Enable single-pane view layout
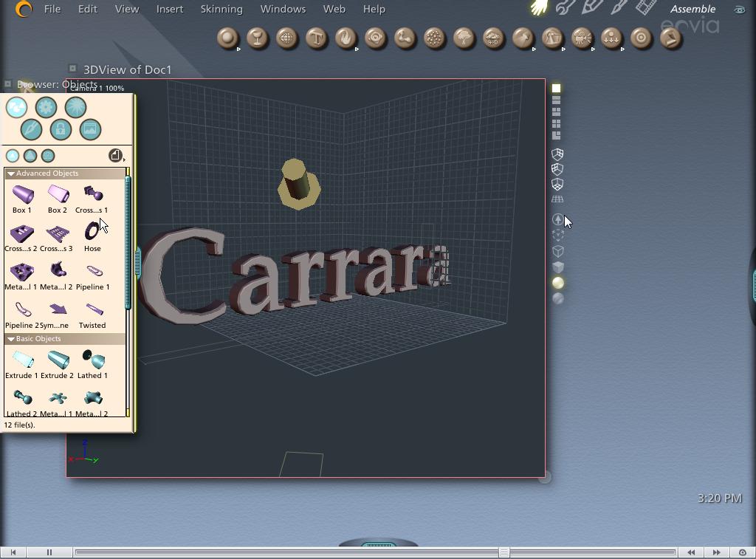 tap(557, 88)
